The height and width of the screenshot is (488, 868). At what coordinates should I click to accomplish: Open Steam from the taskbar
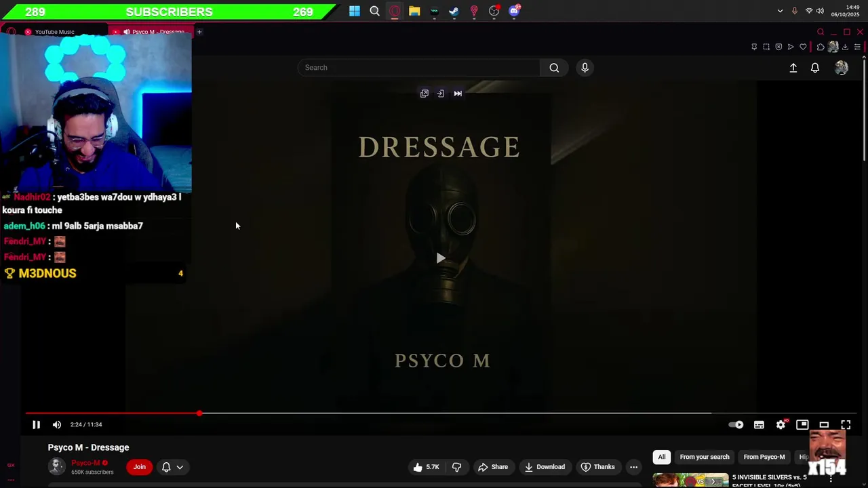pos(454,11)
